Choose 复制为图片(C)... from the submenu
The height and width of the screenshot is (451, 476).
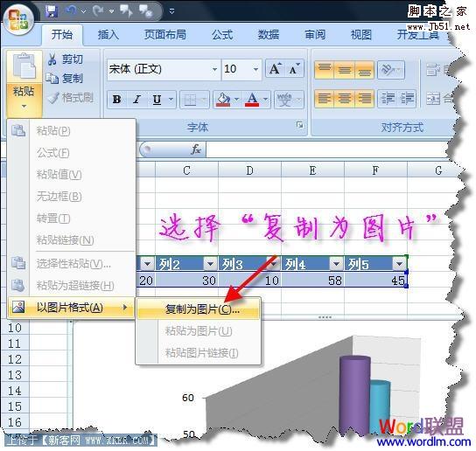coord(199,309)
